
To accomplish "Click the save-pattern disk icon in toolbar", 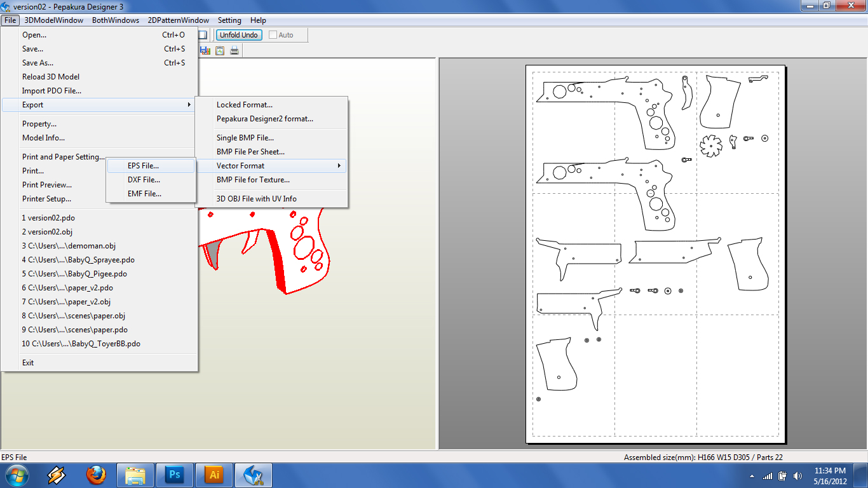I will [x=205, y=51].
